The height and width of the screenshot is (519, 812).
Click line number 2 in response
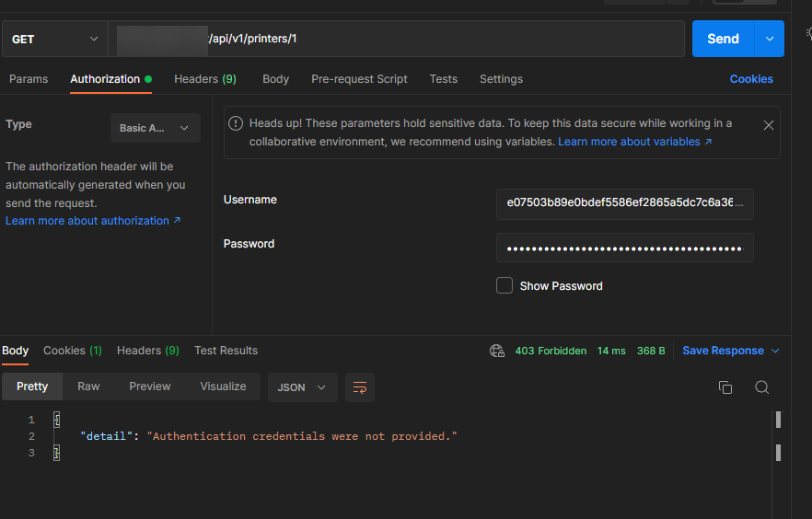(x=31, y=436)
